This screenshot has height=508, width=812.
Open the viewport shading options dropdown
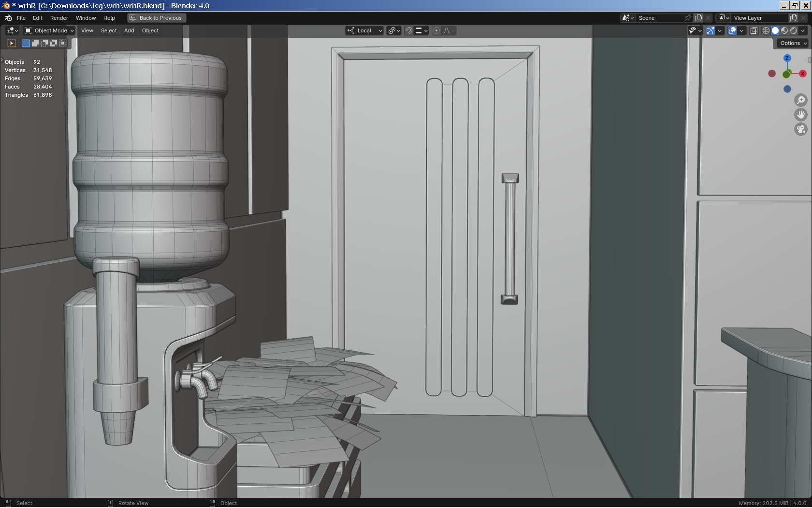coord(803,30)
